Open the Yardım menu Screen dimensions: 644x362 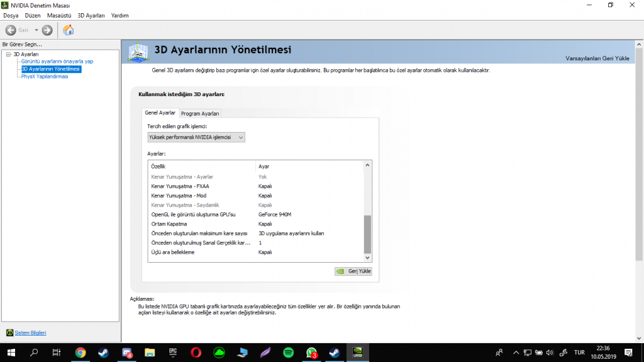click(x=119, y=16)
